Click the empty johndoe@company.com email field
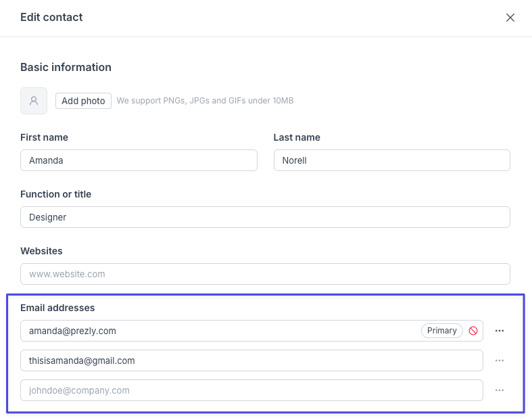The height and width of the screenshot is (420, 532). tap(251, 390)
